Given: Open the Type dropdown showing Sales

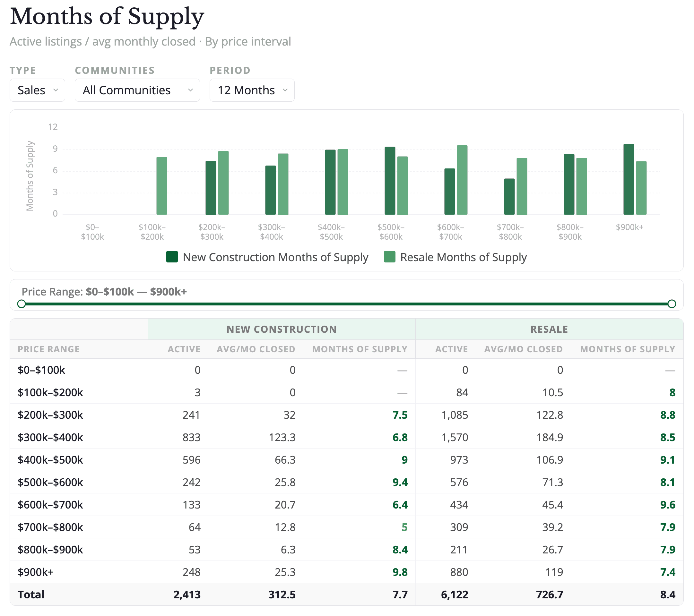Looking at the screenshot, I should pyautogui.click(x=37, y=90).
